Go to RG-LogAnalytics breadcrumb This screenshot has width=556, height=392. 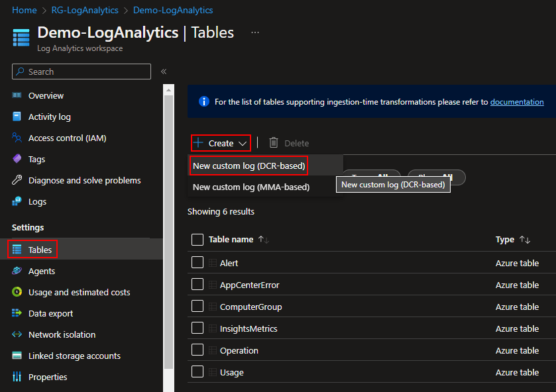pyautogui.click(x=84, y=10)
